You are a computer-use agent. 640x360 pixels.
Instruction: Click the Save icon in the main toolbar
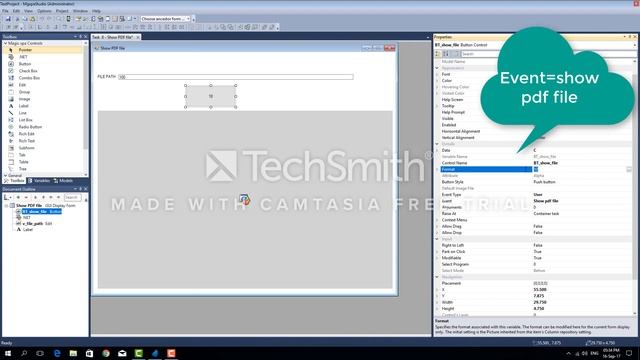(x=8, y=19)
